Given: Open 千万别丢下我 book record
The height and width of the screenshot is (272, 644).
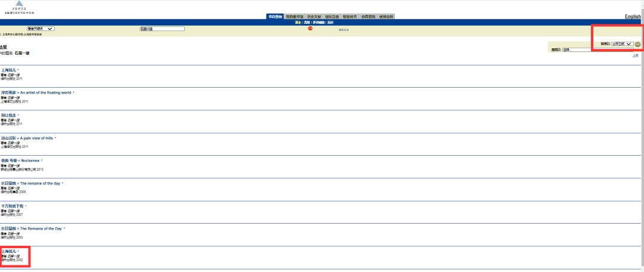Looking at the screenshot, I should [12, 206].
